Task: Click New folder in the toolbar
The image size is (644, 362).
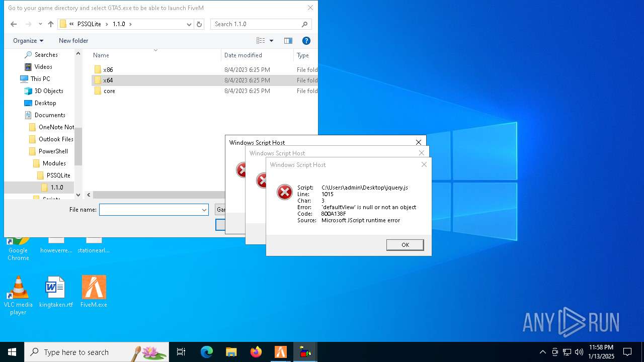Action: (73, 41)
